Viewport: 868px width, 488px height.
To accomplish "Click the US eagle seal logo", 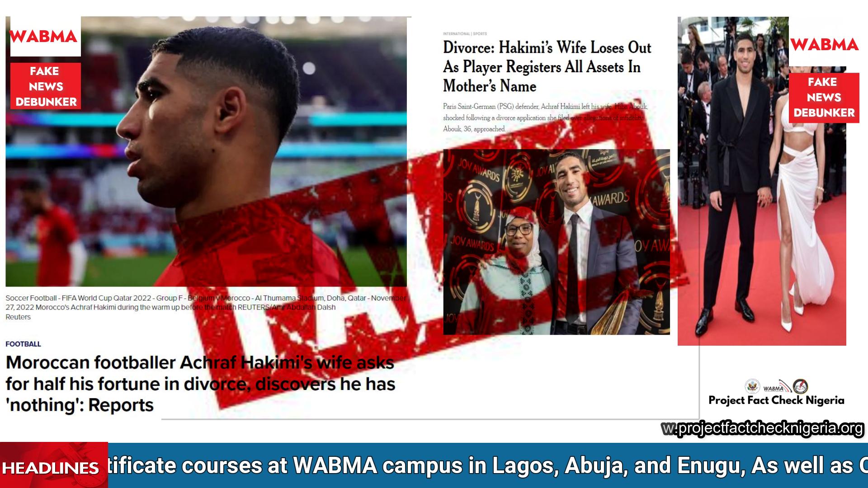I will tap(752, 386).
